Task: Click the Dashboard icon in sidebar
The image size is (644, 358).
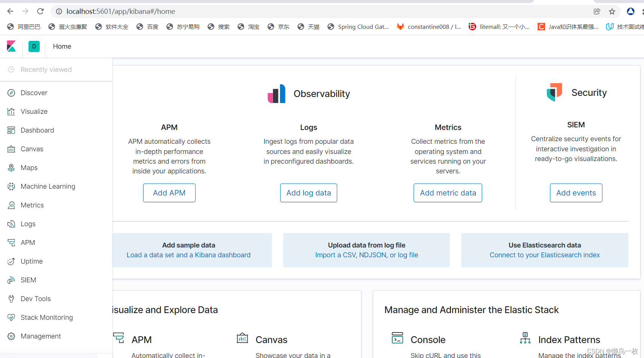Action: (x=11, y=130)
